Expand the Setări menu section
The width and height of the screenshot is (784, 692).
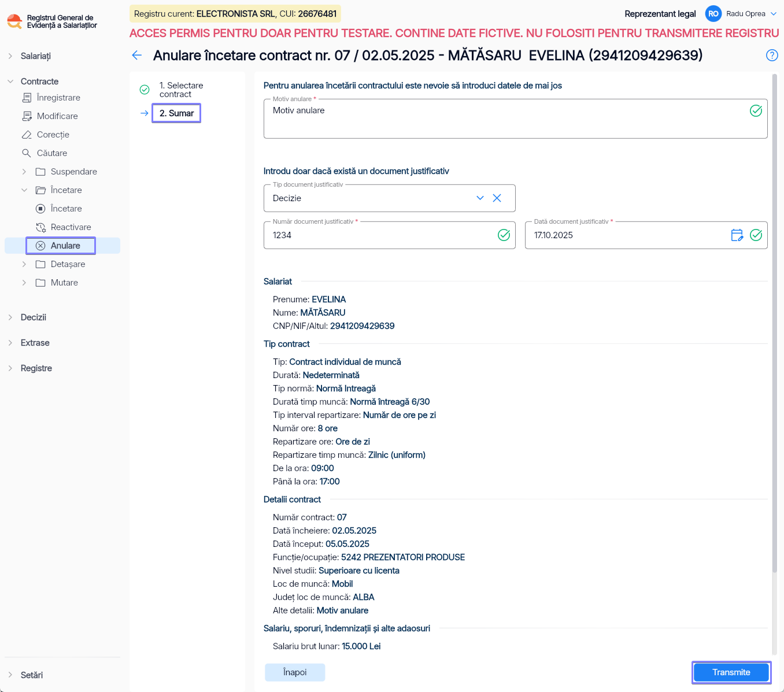(x=10, y=675)
